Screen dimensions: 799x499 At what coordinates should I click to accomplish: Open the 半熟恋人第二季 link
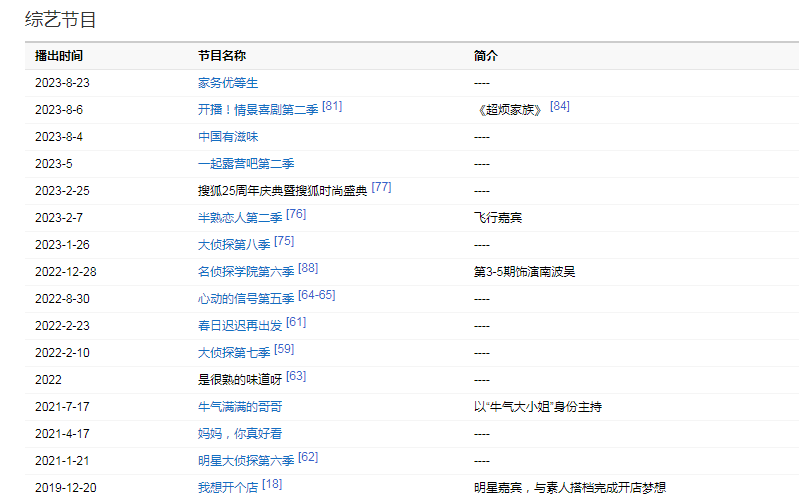tap(240, 218)
